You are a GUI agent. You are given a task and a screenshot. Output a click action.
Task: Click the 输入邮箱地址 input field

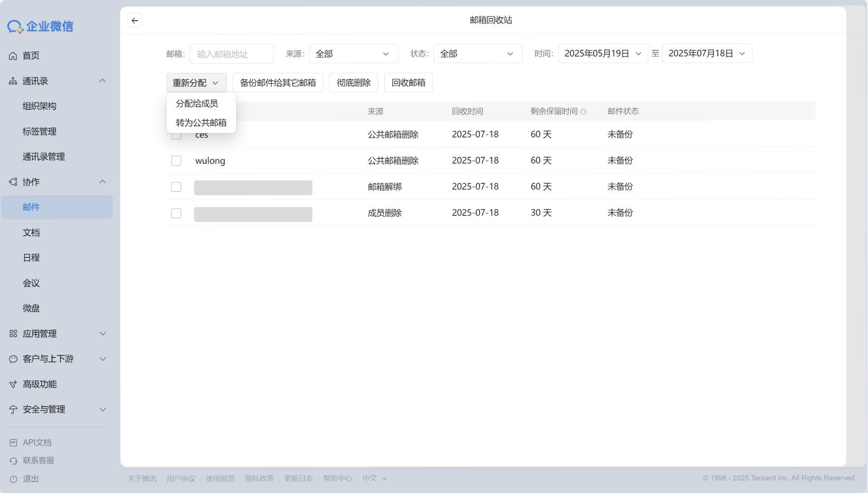pos(232,54)
